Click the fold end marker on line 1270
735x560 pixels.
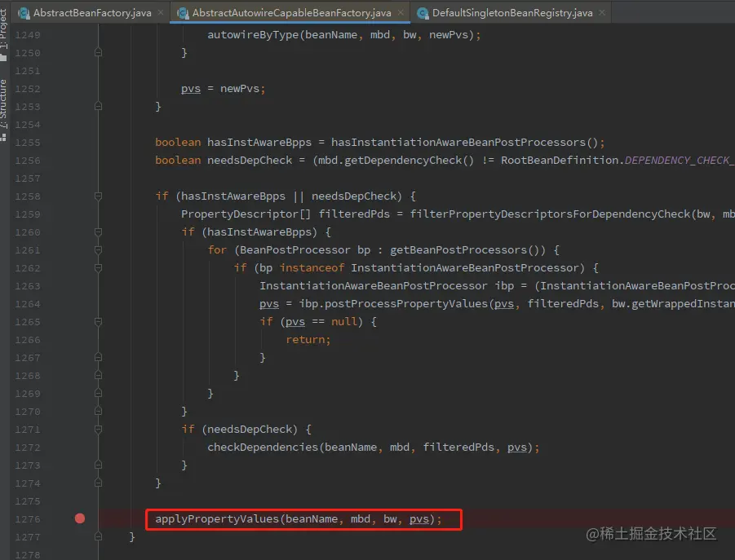click(x=98, y=411)
